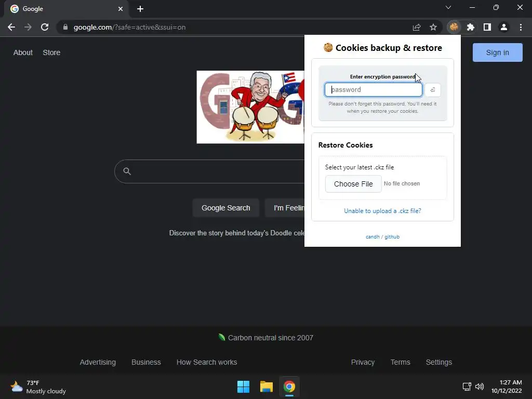Open the github link
Viewport: 532px width, 399px height.
tap(392, 237)
